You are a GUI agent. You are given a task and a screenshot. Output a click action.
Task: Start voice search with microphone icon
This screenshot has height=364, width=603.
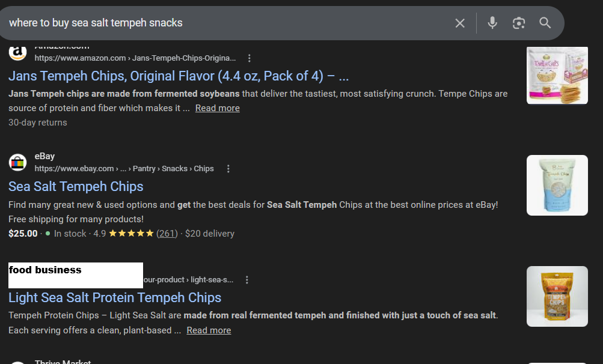coord(492,23)
